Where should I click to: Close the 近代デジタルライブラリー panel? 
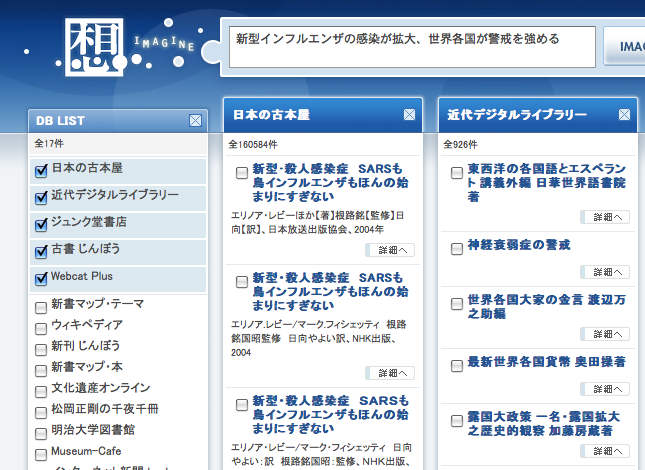[x=624, y=115]
